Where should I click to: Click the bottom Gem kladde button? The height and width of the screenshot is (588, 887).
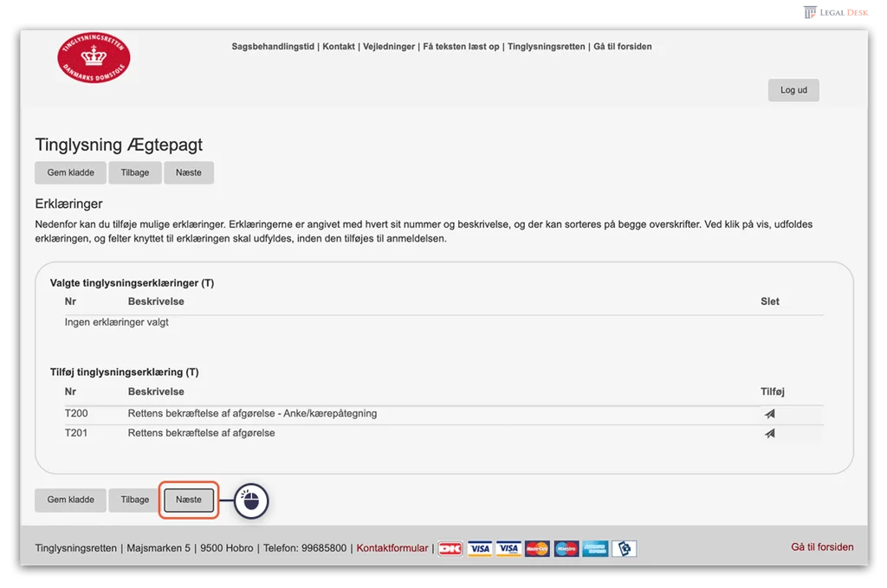(71, 500)
